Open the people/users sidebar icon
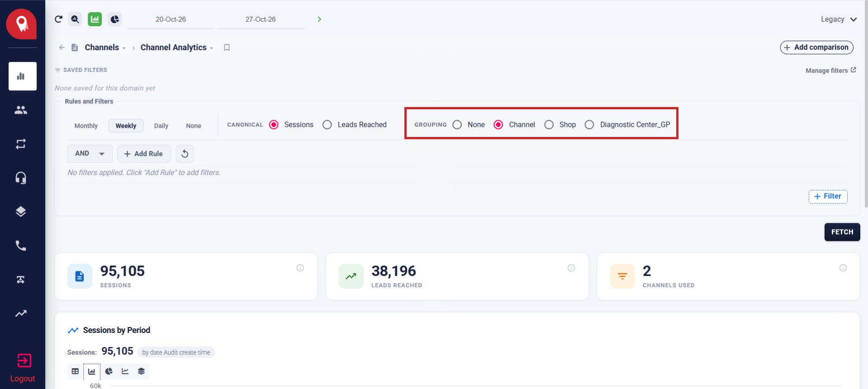 click(x=21, y=110)
